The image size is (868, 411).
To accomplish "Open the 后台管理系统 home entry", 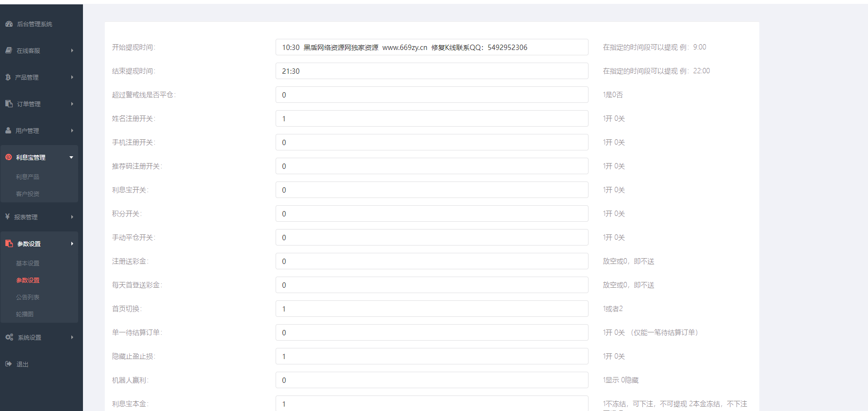I will [x=34, y=24].
